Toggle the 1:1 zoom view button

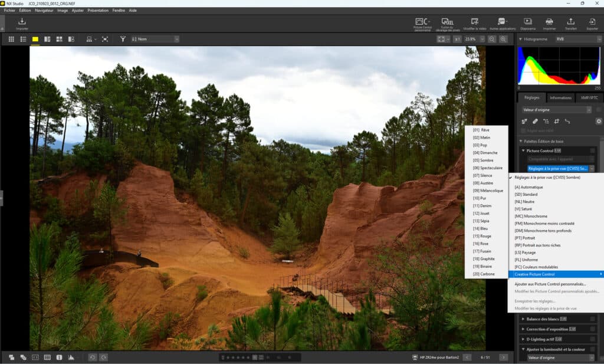[458, 39]
